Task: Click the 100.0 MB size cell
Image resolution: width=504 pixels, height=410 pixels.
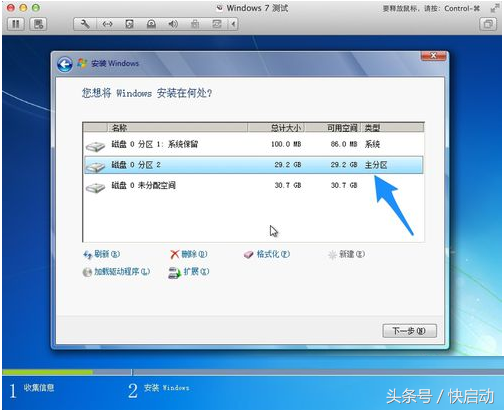Action: [286, 144]
